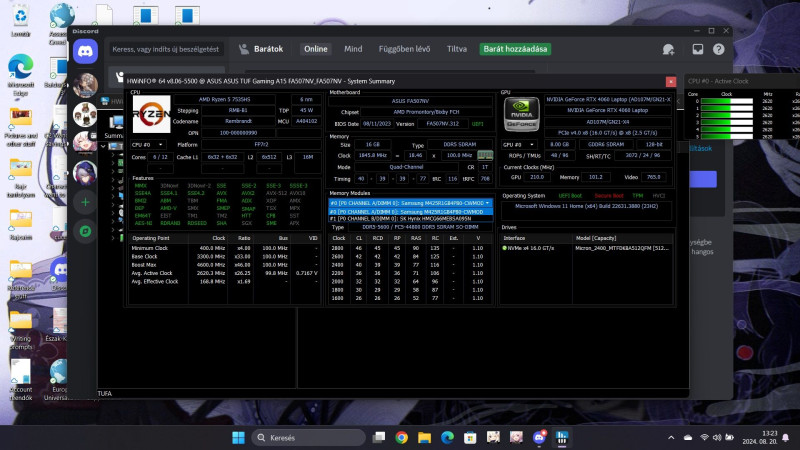Viewport: 800px width, 450px height.
Task: Open the GPU #0 selector dropdown
Action: (x=519, y=144)
